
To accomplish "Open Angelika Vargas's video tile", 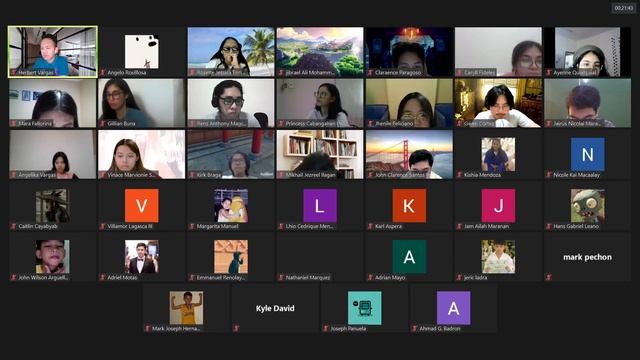I will click(x=53, y=154).
